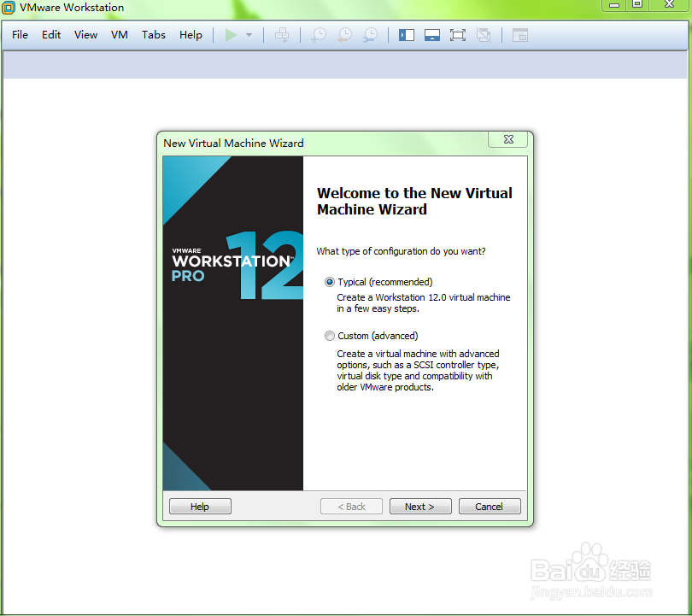
Task: Toggle the thumbnail bar view icon
Action: click(x=431, y=35)
